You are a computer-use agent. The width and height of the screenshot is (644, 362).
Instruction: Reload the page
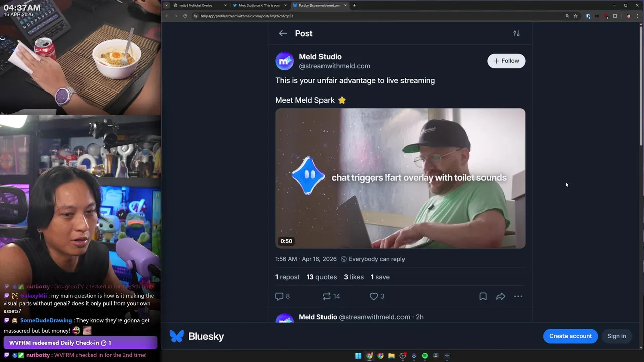click(185, 16)
